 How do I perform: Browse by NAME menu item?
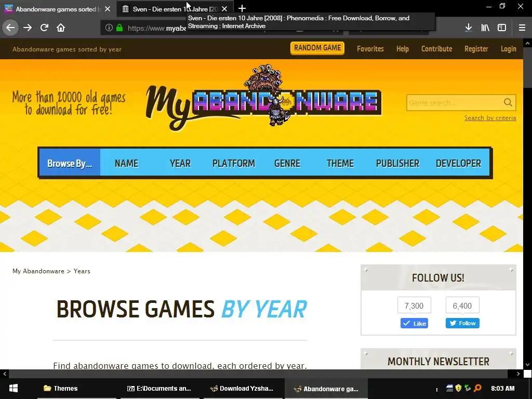[x=126, y=163]
